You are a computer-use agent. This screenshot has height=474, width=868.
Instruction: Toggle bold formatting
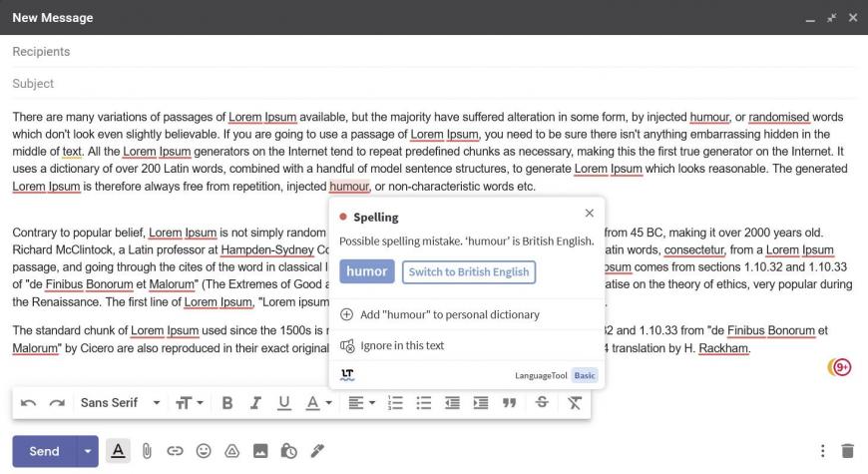tap(226, 403)
